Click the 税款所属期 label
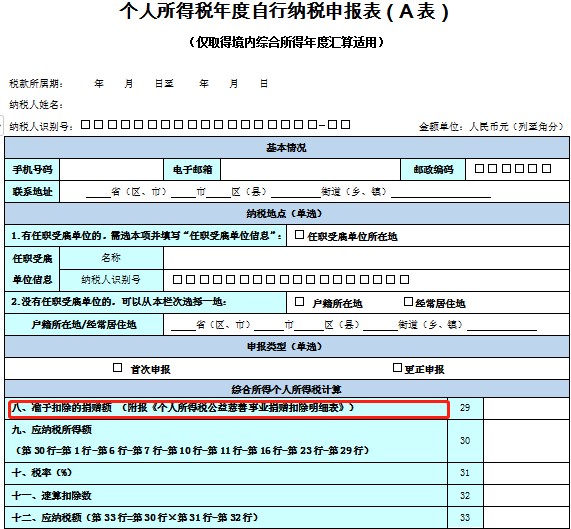 [36, 84]
